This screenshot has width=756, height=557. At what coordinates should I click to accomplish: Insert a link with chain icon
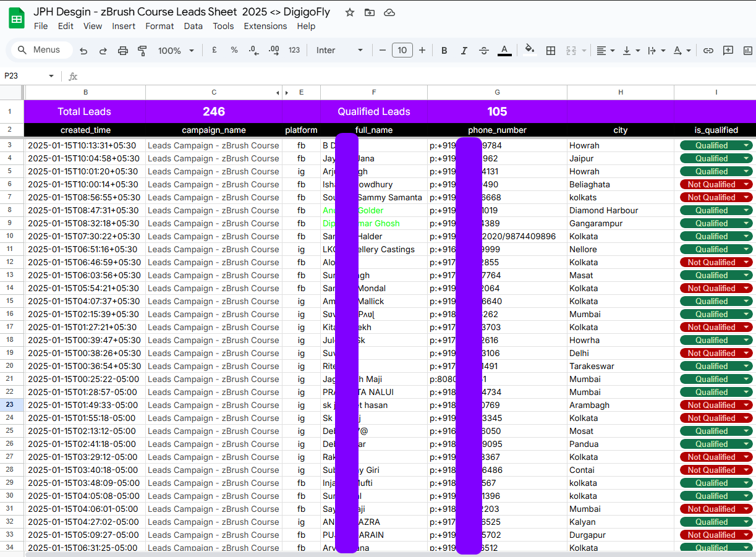pyautogui.click(x=708, y=51)
